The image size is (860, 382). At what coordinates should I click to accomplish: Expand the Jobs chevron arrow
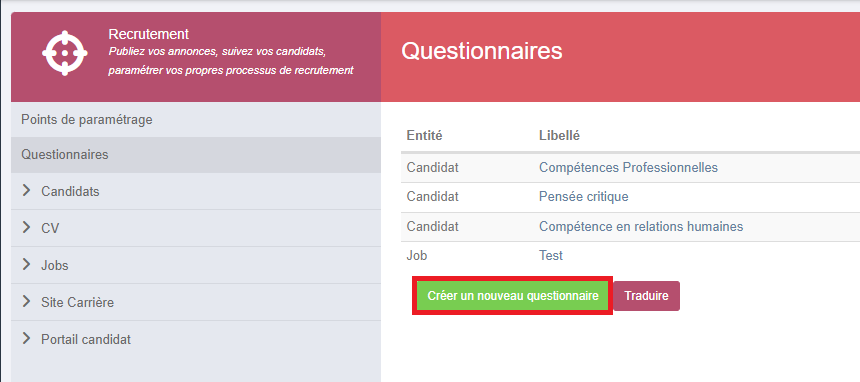(x=26, y=265)
